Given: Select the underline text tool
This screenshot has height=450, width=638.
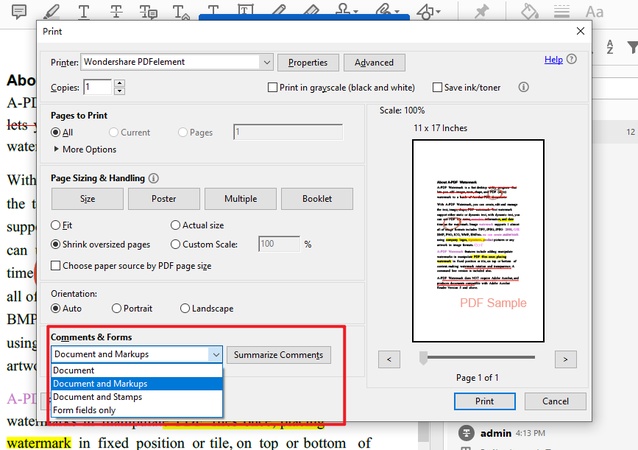Looking at the screenshot, I should pyautogui.click(x=84, y=11).
